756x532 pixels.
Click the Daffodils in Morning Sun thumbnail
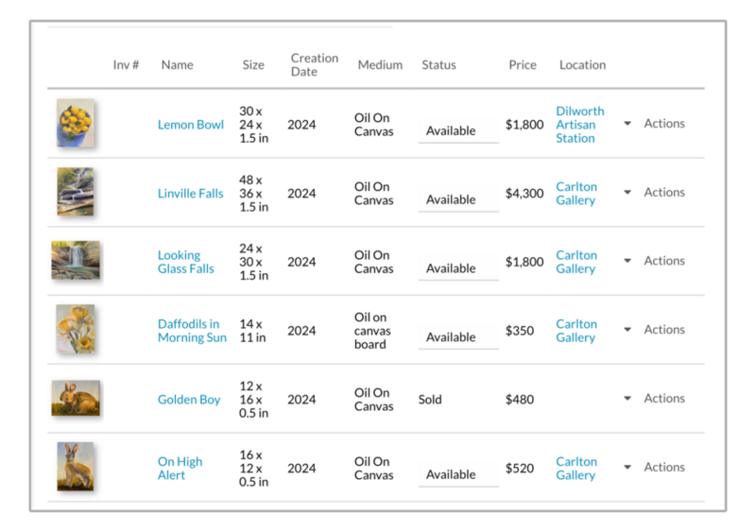click(76, 329)
